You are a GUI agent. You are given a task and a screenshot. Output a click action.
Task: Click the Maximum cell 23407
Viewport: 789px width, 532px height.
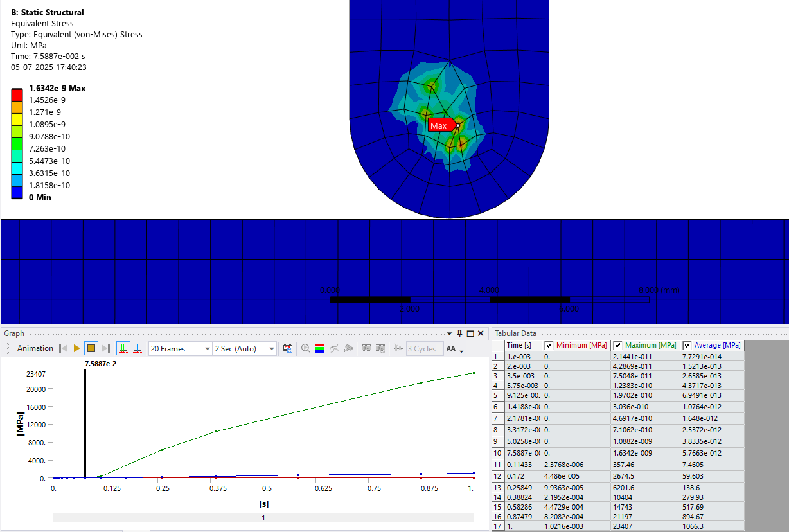pyautogui.click(x=646, y=526)
